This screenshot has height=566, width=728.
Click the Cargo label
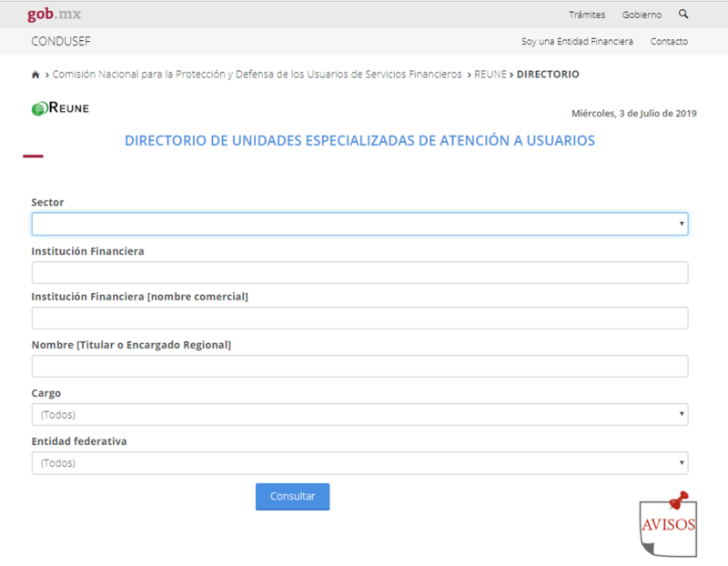(x=46, y=393)
